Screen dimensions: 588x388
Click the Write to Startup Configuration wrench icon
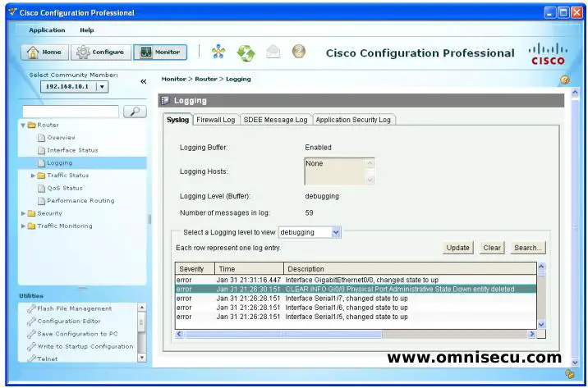pos(31,346)
